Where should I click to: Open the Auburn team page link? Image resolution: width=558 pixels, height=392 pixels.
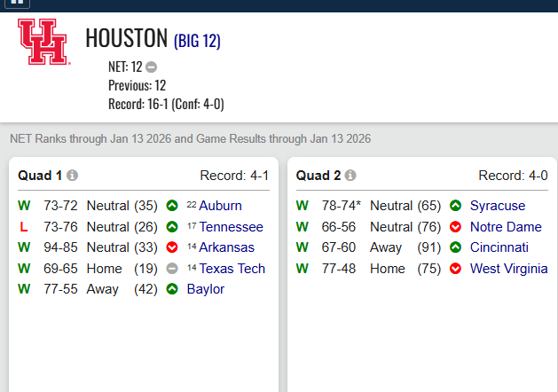(x=220, y=206)
